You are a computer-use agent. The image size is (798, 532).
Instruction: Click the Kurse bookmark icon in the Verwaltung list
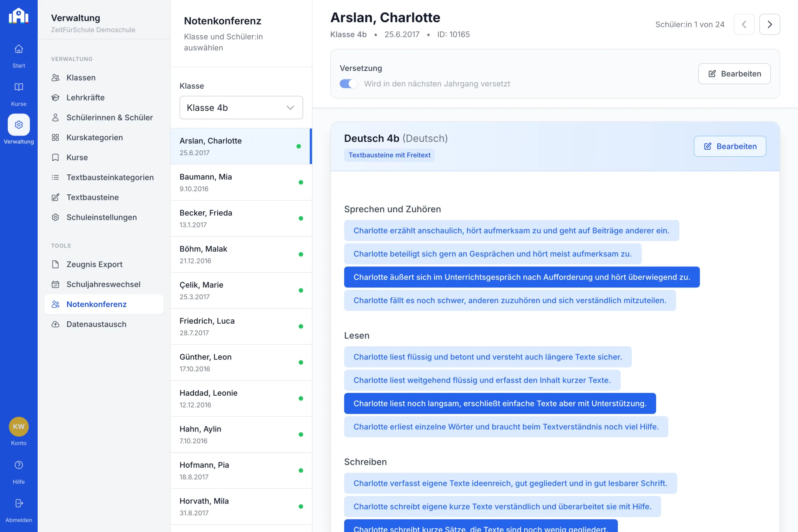55,157
